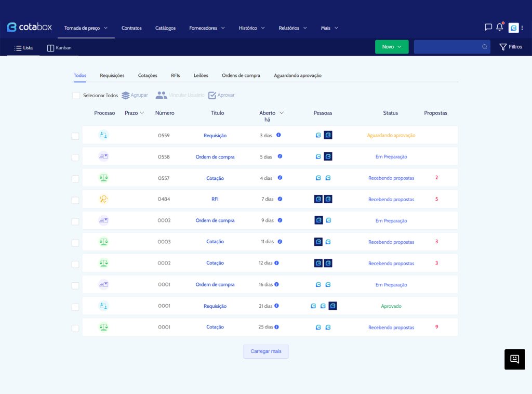Select checkbox for row 0559
Viewport: 532px width, 394px height.
pos(75,136)
